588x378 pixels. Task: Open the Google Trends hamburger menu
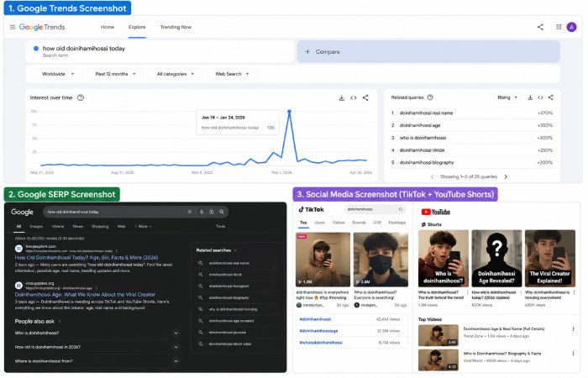tap(13, 27)
